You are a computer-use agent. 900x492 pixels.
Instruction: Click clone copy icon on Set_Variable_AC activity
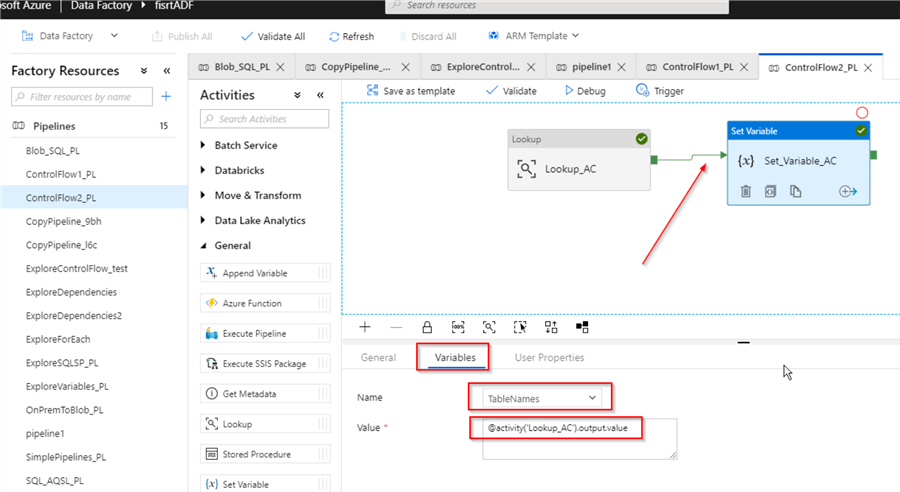pos(796,191)
